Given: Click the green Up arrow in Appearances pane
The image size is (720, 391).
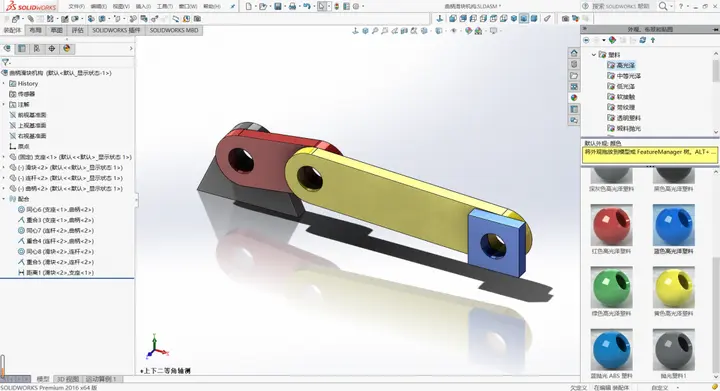Looking at the screenshot, I should (652, 40).
